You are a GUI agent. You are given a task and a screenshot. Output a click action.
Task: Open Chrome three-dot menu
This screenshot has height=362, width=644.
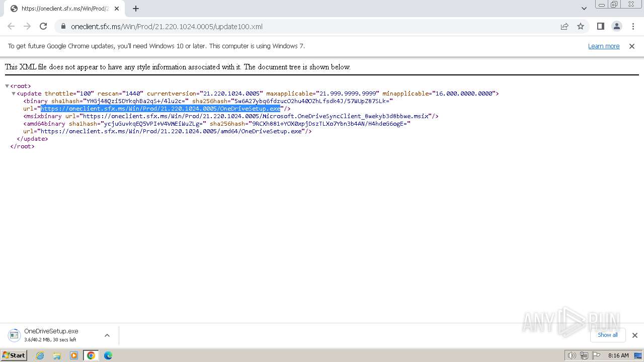pos(632,26)
